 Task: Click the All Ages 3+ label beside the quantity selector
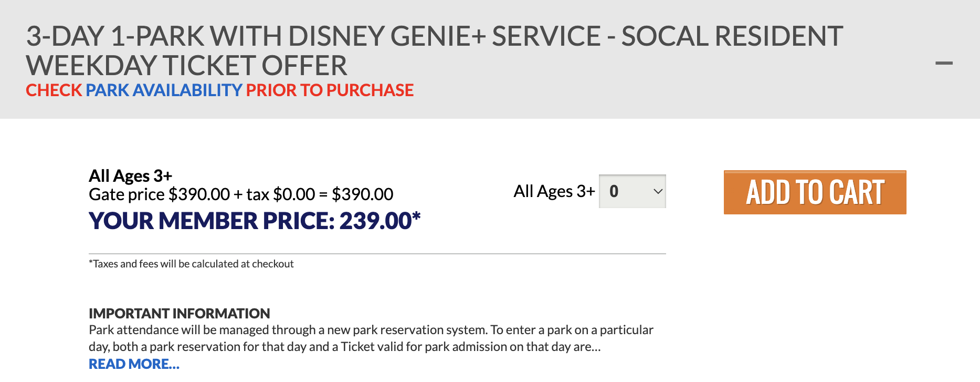[554, 191]
